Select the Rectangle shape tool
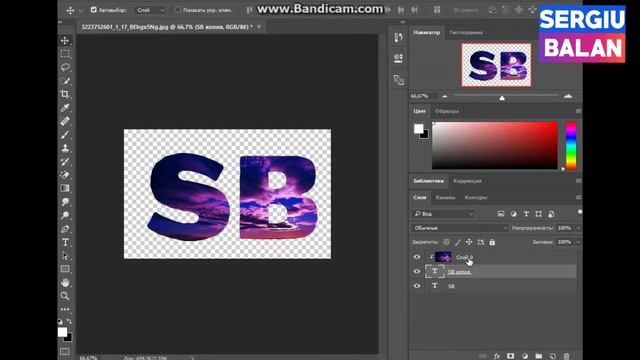Image resolution: width=640 pixels, height=360 pixels. click(x=65, y=269)
